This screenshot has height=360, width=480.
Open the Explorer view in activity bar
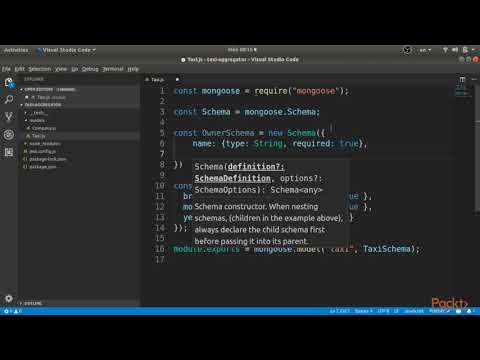[x=9, y=82]
